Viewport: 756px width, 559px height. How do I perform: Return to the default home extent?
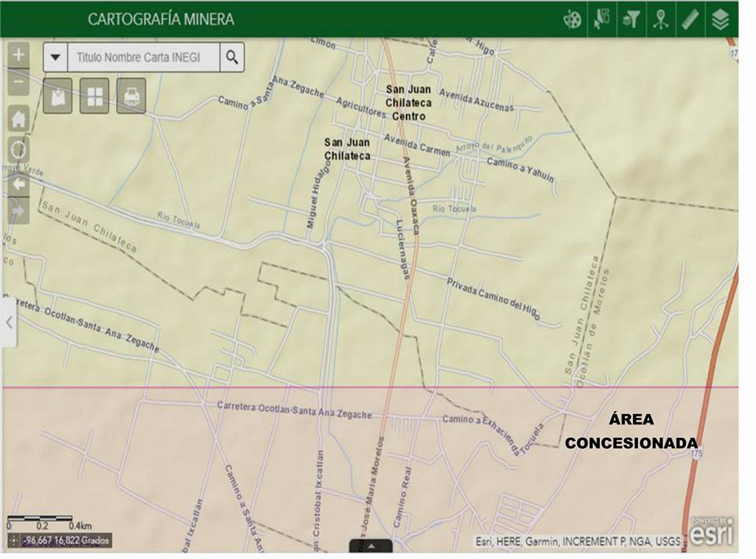pyautogui.click(x=19, y=119)
